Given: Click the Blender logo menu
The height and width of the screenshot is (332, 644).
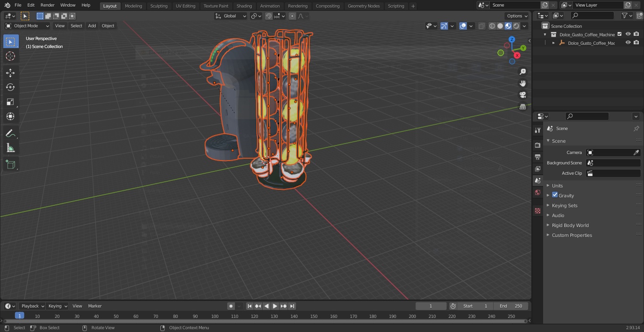Looking at the screenshot, I should point(7,5).
